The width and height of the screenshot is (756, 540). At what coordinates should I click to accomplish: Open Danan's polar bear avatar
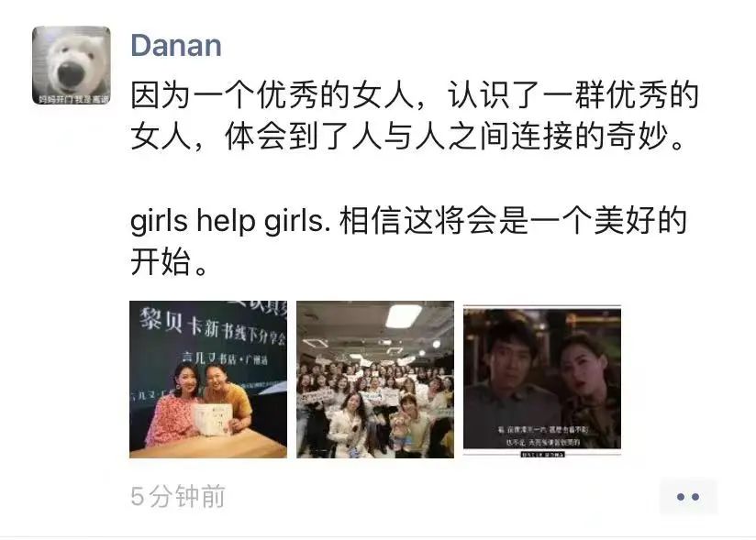click(72, 65)
